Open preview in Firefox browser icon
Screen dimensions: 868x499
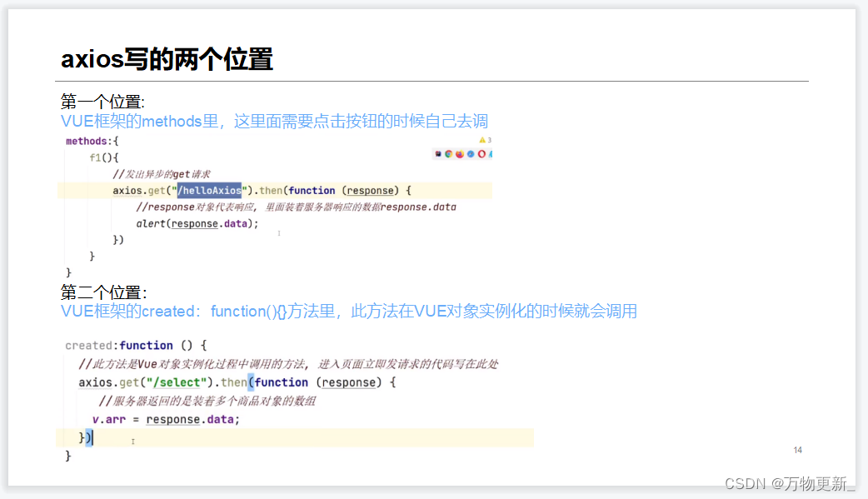tap(460, 154)
